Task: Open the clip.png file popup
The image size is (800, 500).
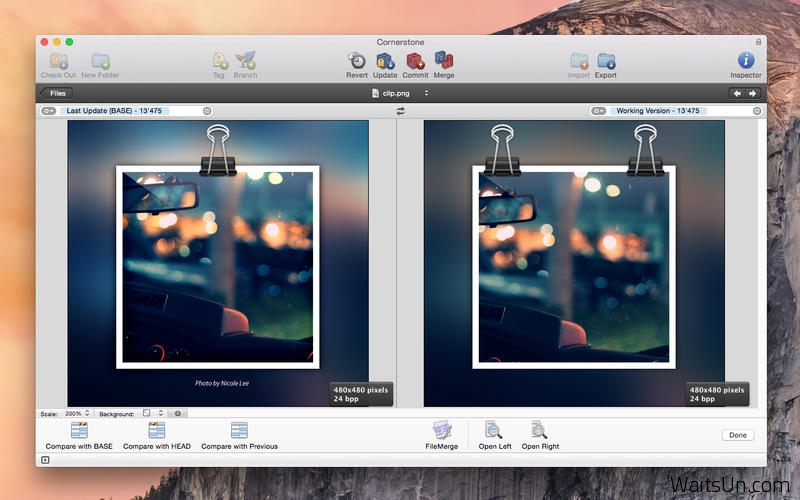Action: point(401,93)
